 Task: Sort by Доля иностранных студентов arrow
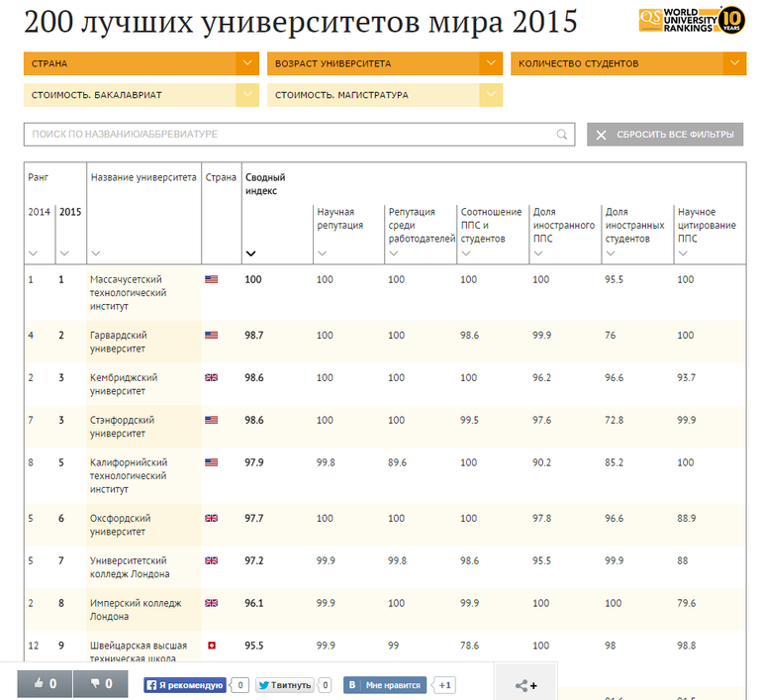pos(611,253)
